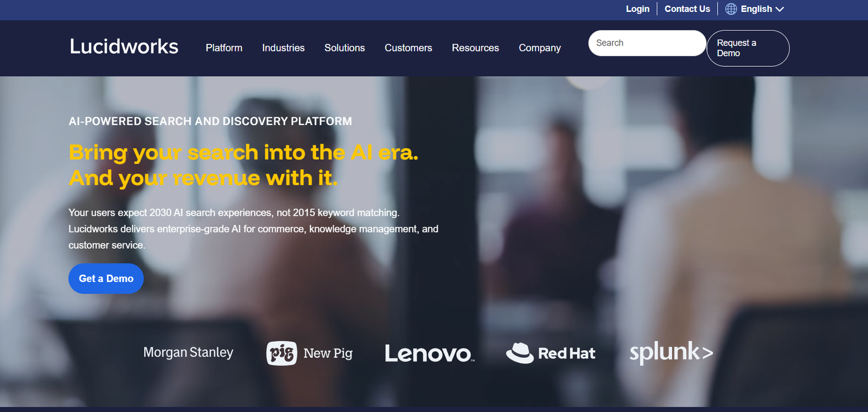Image resolution: width=868 pixels, height=412 pixels.
Task: Click the Lenovo logo
Action: (x=430, y=353)
